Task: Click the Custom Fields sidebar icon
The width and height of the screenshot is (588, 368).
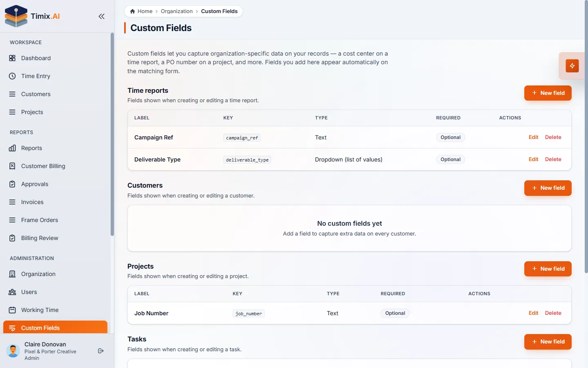Action: (12, 328)
